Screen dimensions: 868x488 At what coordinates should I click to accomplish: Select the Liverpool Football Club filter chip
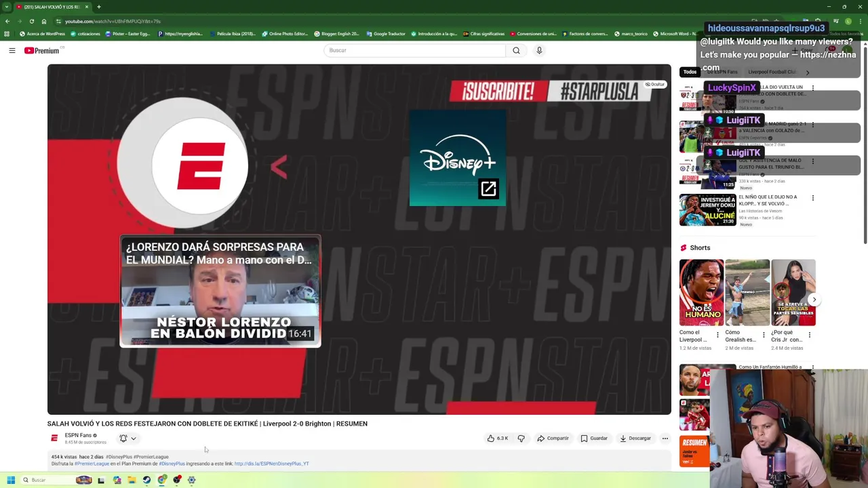(772, 72)
